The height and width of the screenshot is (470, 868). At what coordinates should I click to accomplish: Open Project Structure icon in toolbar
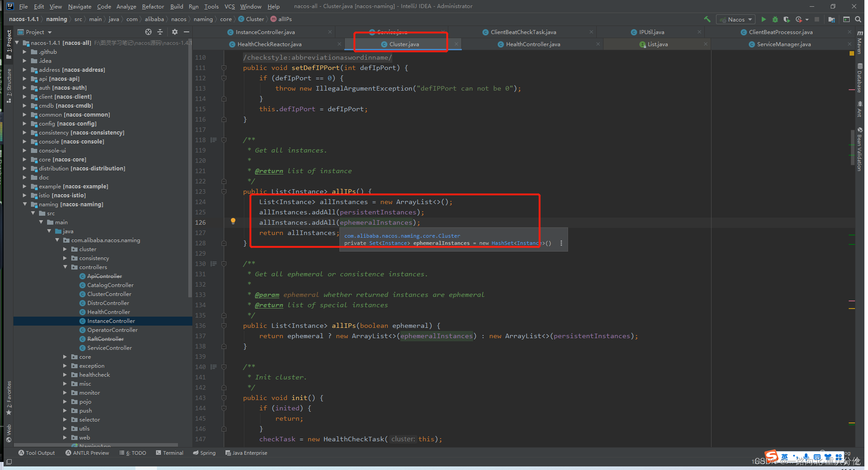(x=832, y=19)
